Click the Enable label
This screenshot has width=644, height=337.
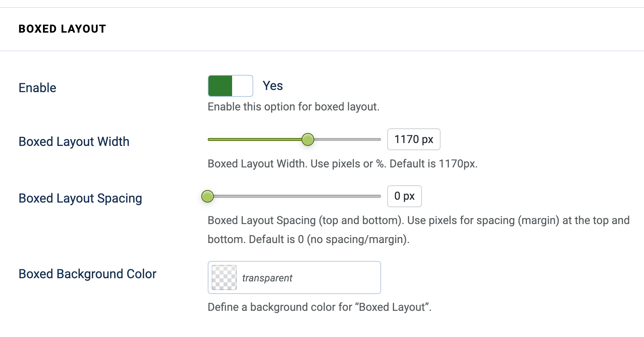coord(37,87)
